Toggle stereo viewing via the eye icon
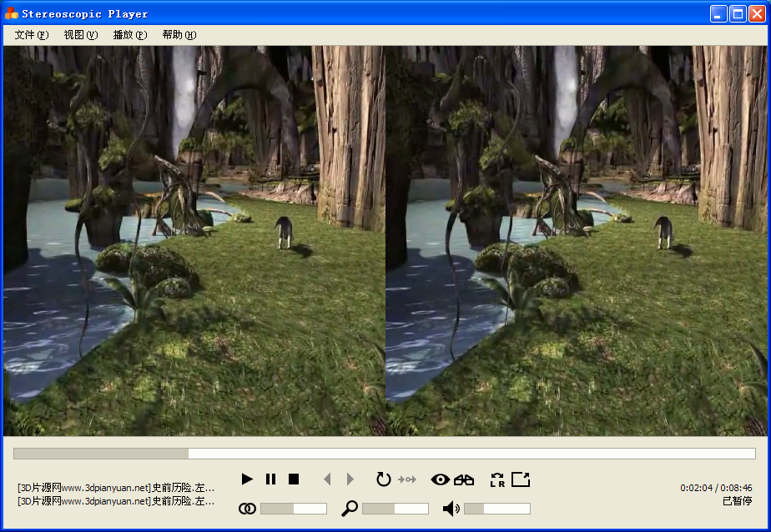771x532 pixels. pos(441,479)
